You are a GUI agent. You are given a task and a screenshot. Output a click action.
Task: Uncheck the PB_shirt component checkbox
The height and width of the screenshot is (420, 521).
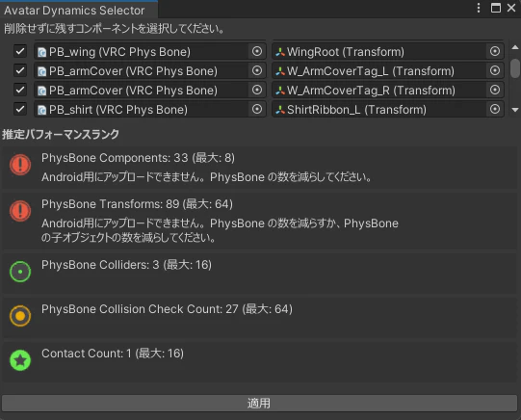coord(20,109)
